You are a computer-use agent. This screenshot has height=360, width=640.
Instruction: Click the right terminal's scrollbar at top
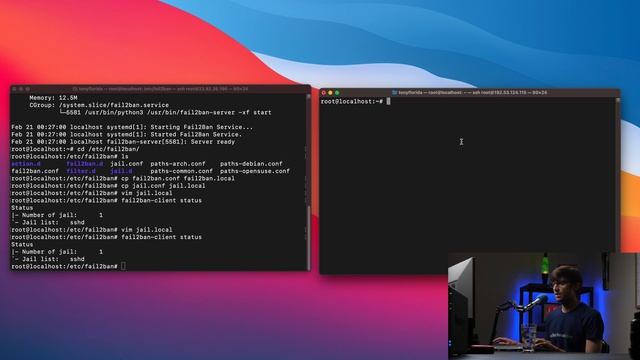618,100
